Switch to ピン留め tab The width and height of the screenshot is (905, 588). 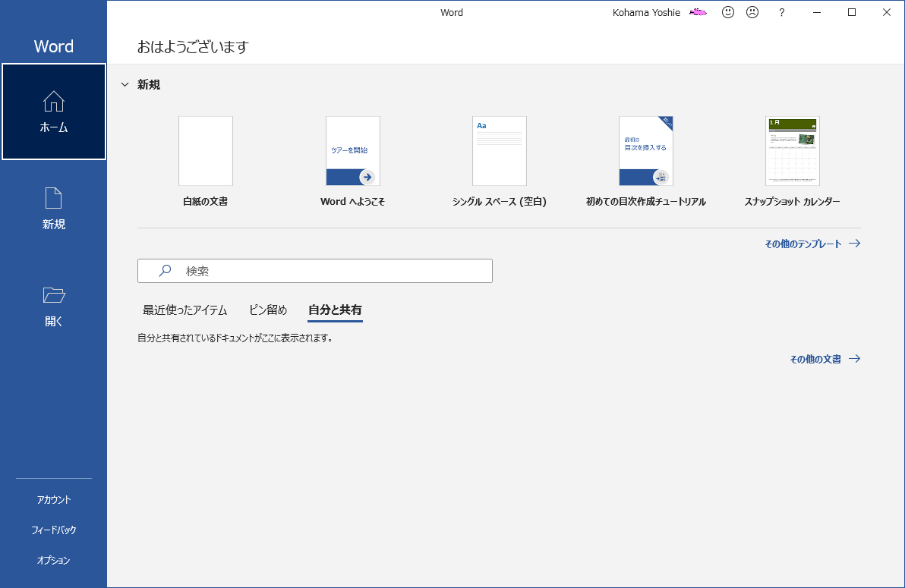(x=268, y=310)
